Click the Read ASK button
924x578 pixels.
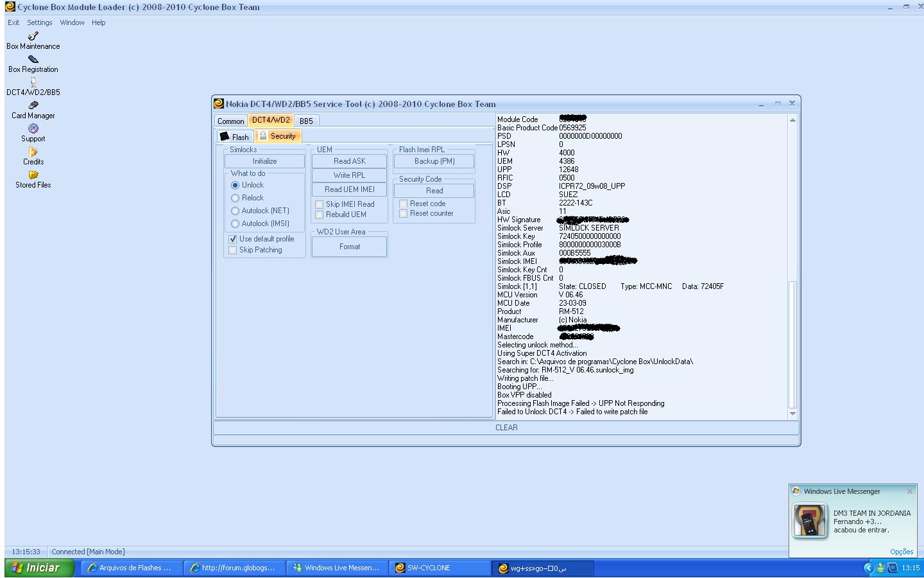click(x=350, y=161)
